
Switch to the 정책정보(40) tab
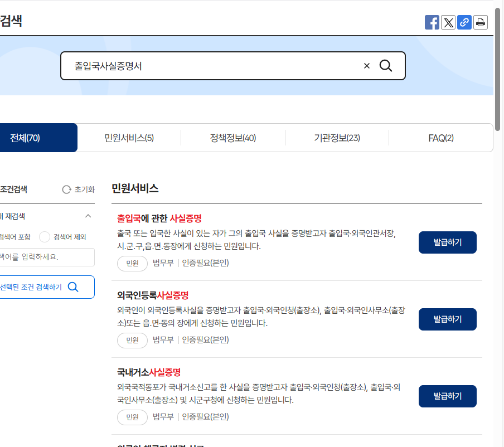[232, 137]
